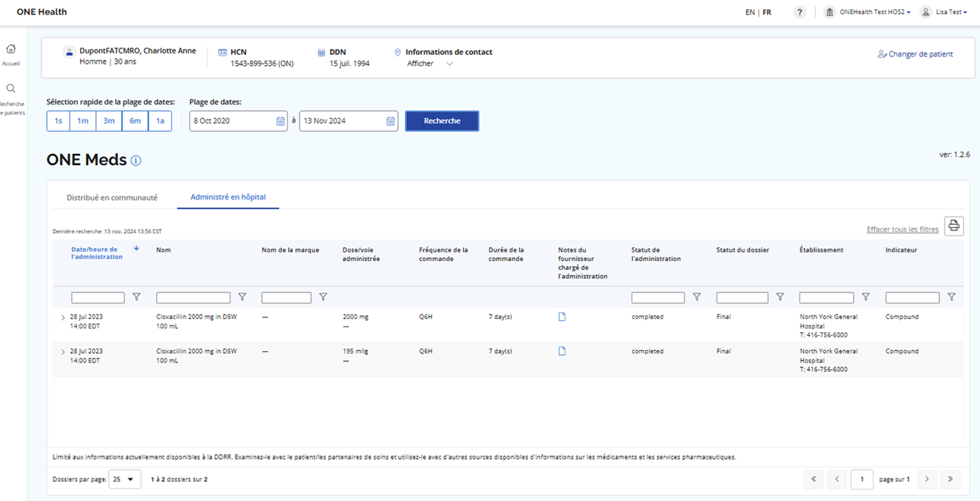Expand the 195 mllg Cloxacillin row

[62, 352]
